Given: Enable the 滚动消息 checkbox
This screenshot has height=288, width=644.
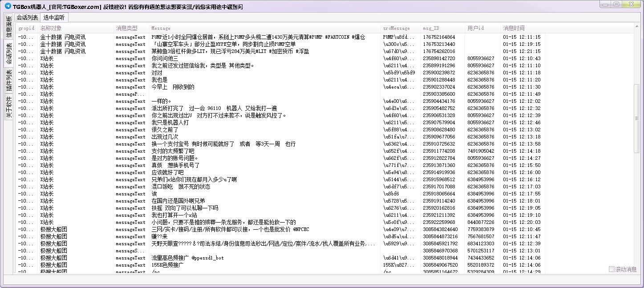Looking at the screenshot, I should (x=612, y=269).
